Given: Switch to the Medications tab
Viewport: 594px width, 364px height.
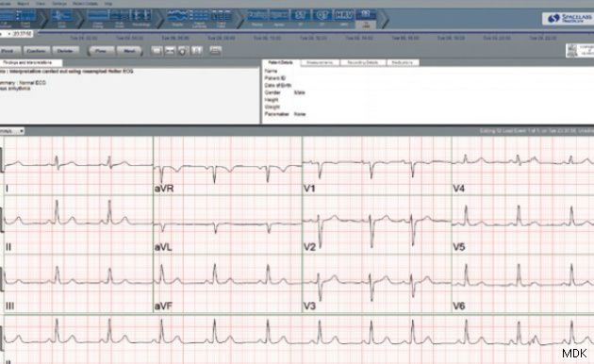Looking at the screenshot, I should 403,62.
